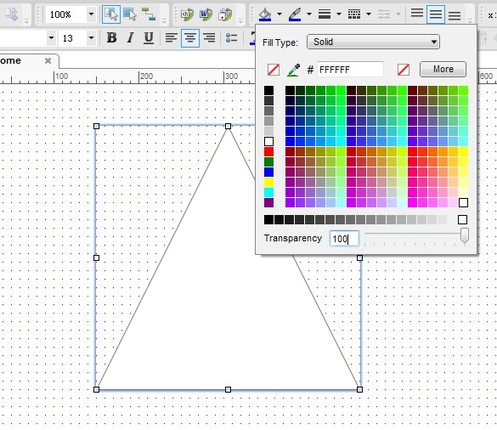Open the font size 13 dropdown

point(91,38)
